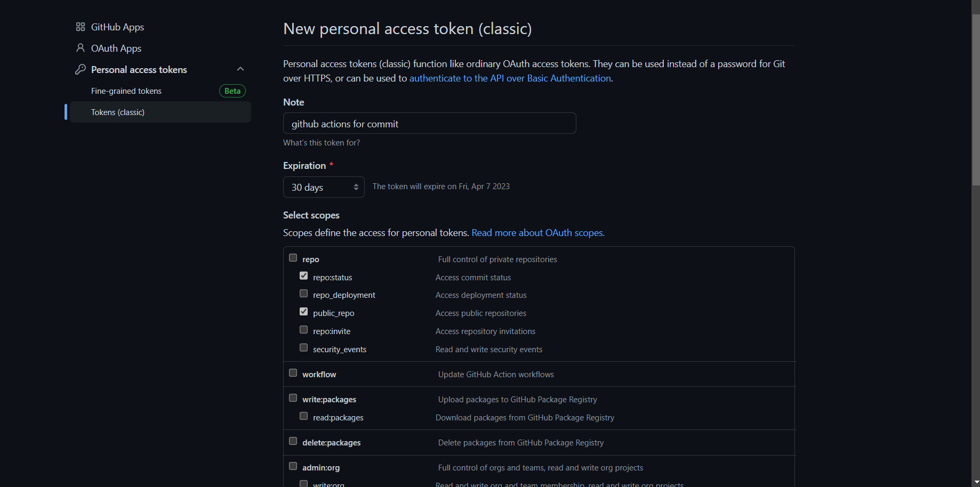980x487 pixels.
Task: Enable the delete:packages scope
Action: coord(293,441)
